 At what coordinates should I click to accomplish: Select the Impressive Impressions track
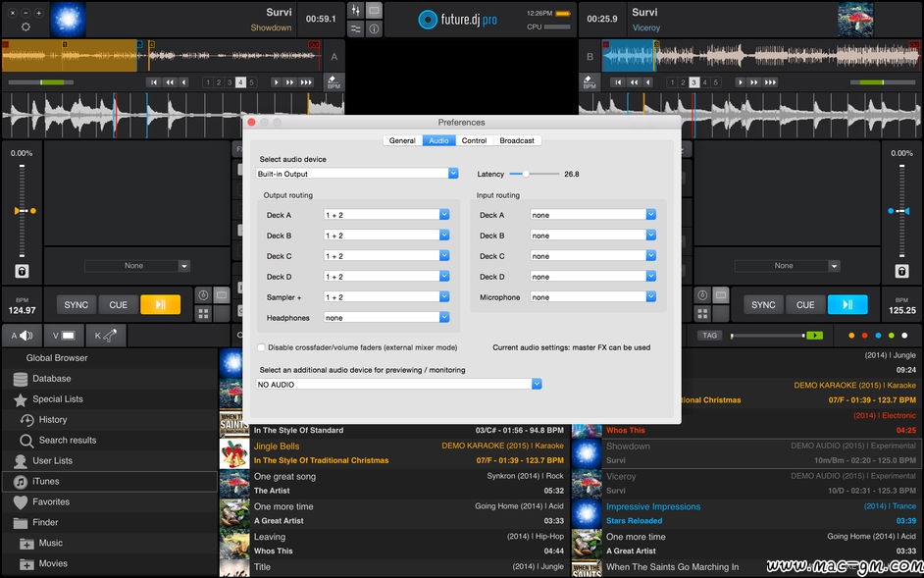coord(744,513)
